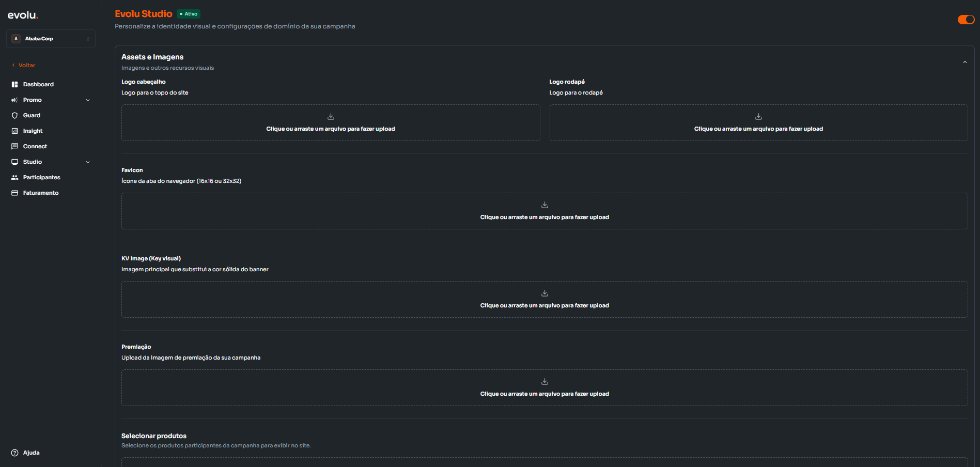Screen dimensions: 980x467
Task: Click upload icon in Logo cabeçalho area
Action: point(331,117)
